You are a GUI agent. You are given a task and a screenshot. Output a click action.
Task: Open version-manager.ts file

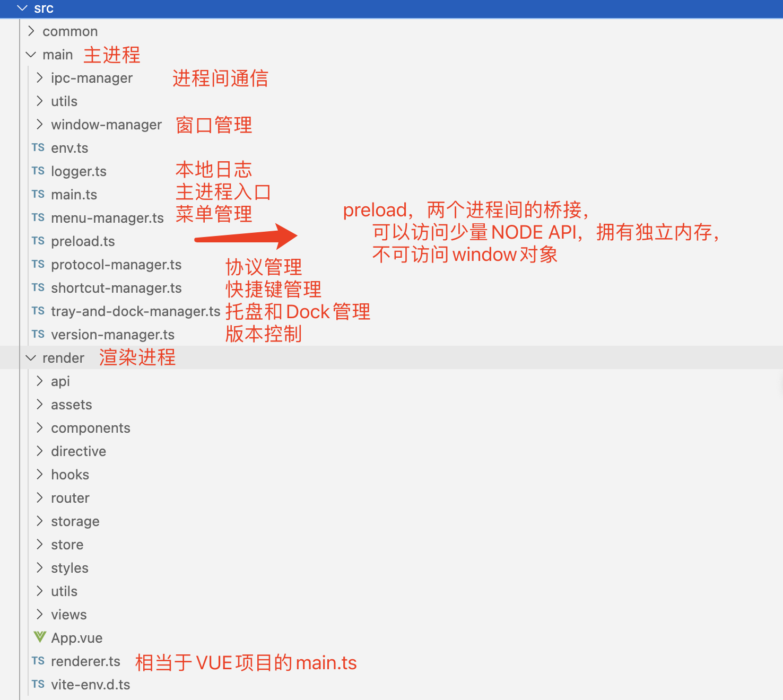(x=112, y=335)
